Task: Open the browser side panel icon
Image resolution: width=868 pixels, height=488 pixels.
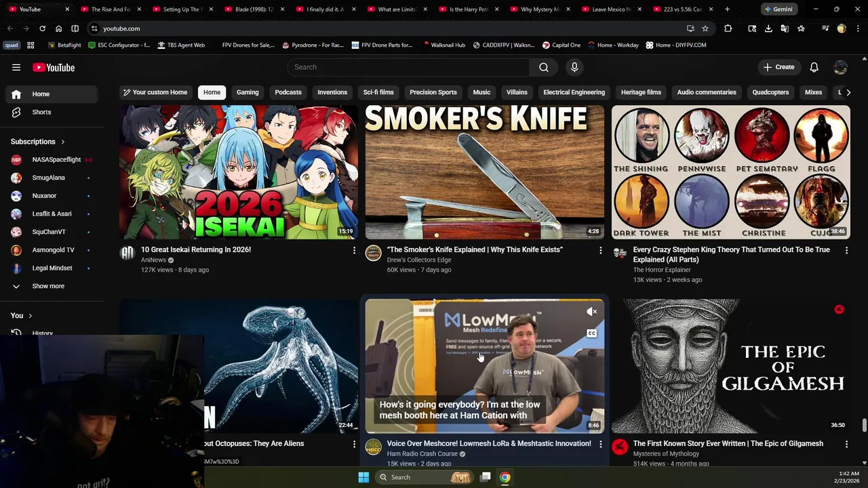Action: tap(75, 28)
